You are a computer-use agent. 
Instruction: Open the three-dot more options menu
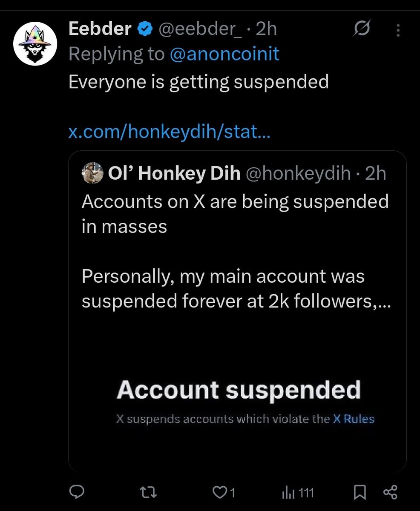pyautogui.click(x=398, y=30)
